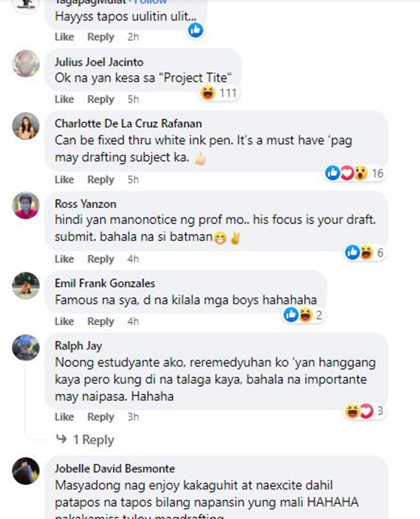Reply to Charlotte De La Cruz Rafanan's comment
The height and width of the screenshot is (519, 420).
tap(101, 179)
